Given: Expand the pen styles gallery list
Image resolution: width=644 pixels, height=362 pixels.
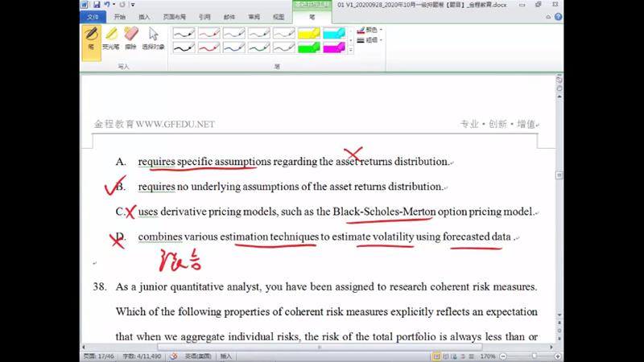Looking at the screenshot, I should 350,51.
